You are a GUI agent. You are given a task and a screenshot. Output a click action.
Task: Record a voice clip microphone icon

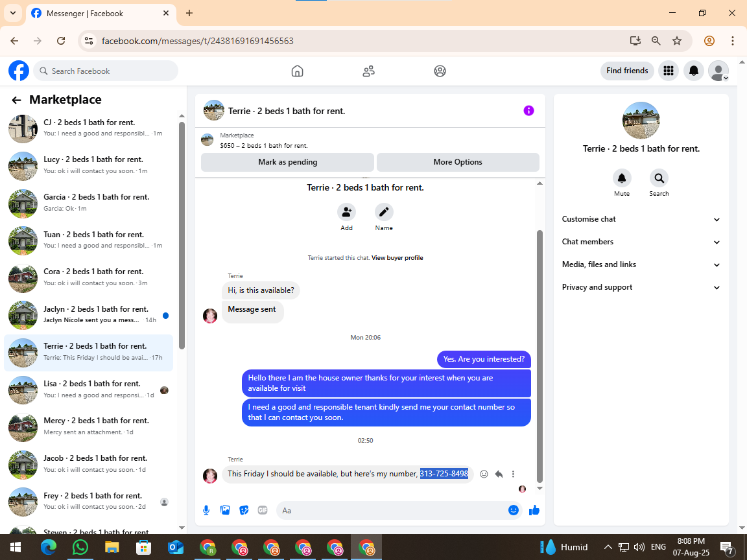coord(206,511)
